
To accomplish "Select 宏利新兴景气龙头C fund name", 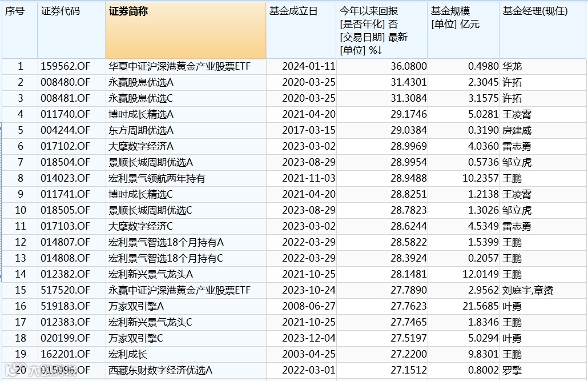I will [x=150, y=322].
